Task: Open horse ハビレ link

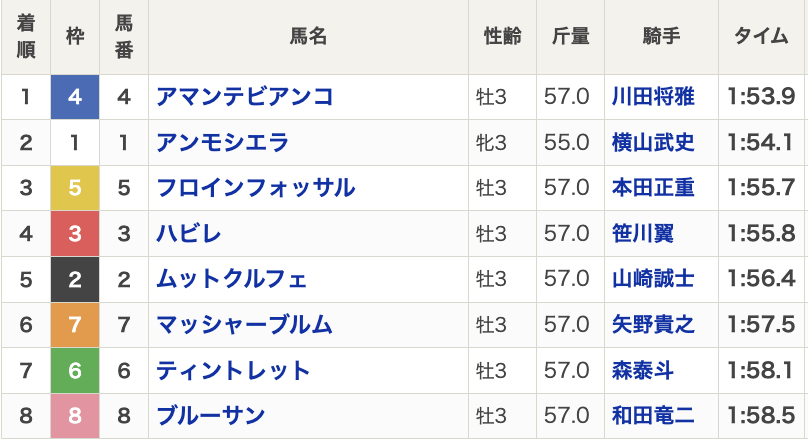Action: (x=189, y=234)
